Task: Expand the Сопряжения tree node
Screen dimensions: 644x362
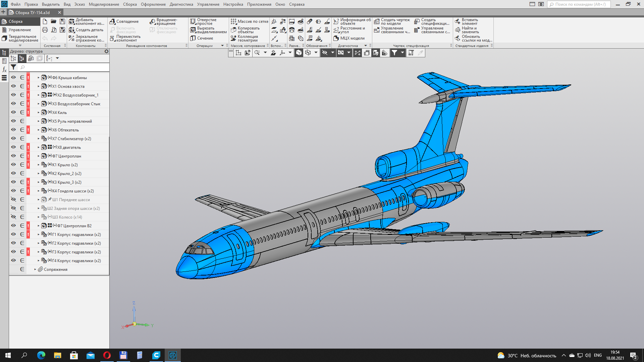Action: [x=35, y=269]
